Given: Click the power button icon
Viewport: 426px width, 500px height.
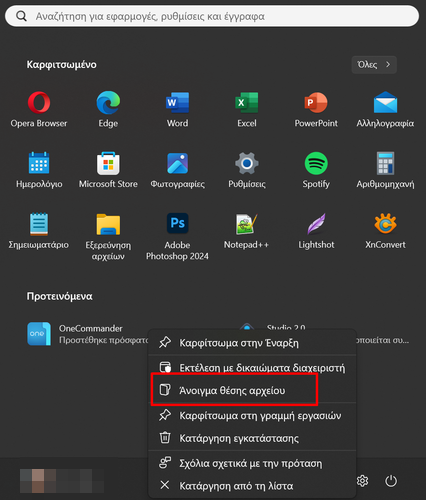Looking at the screenshot, I should click(391, 481).
